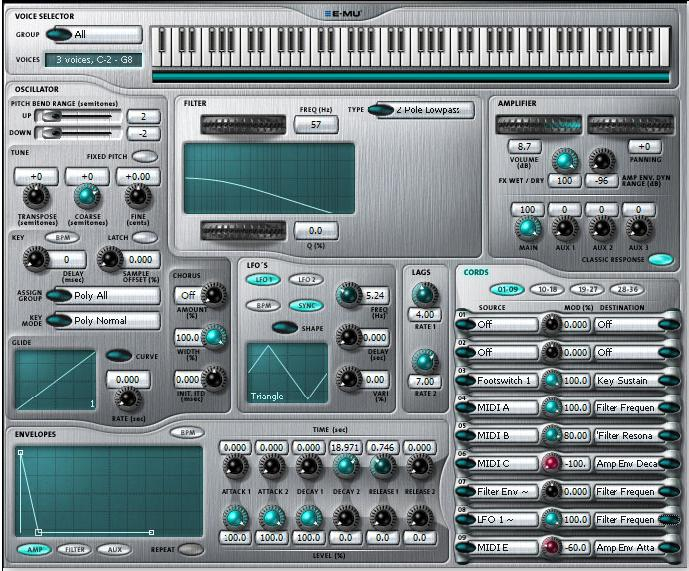The width and height of the screenshot is (689, 571).
Task: Click the LFO Freq knob
Action: (x=347, y=295)
